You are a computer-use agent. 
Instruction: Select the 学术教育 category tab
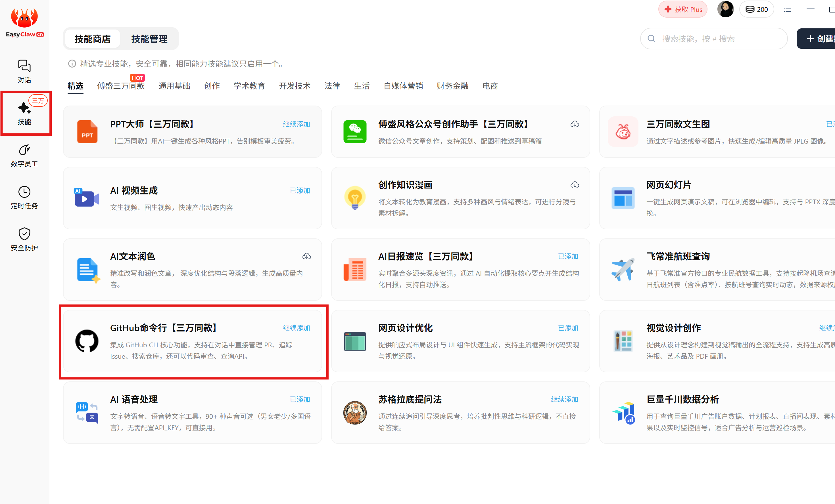click(x=249, y=86)
